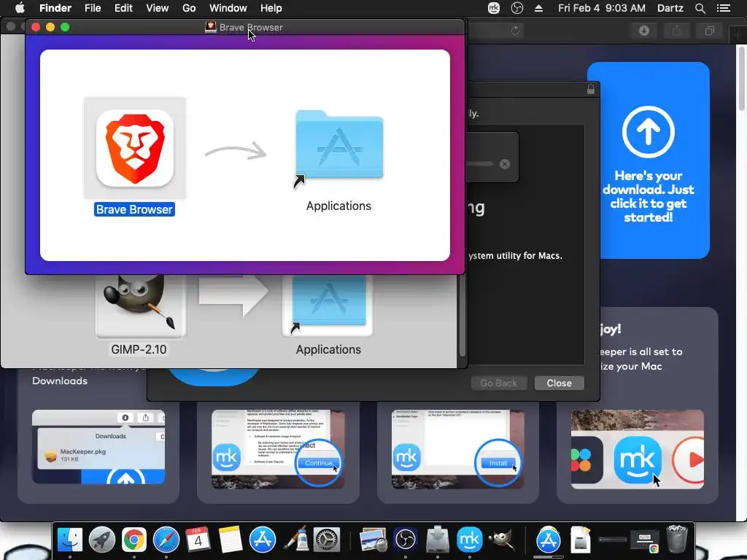Click the OBS menu bar status icon
The height and width of the screenshot is (560, 747).
(x=517, y=8)
